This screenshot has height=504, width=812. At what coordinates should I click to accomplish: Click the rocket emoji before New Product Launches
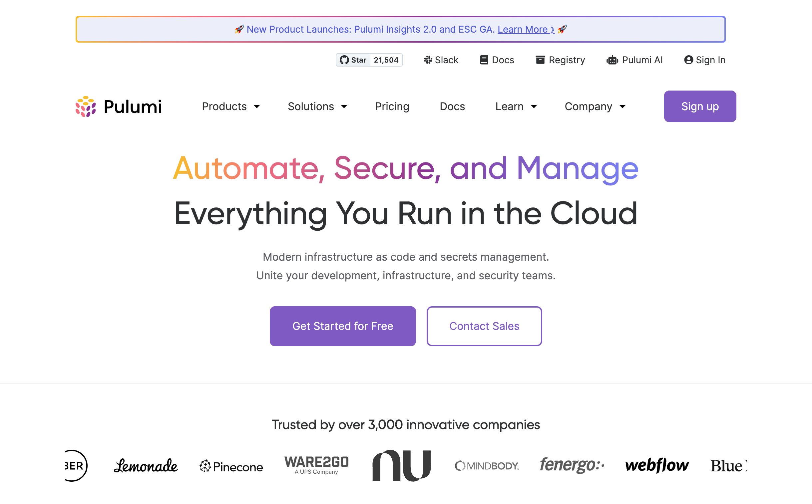239,29
